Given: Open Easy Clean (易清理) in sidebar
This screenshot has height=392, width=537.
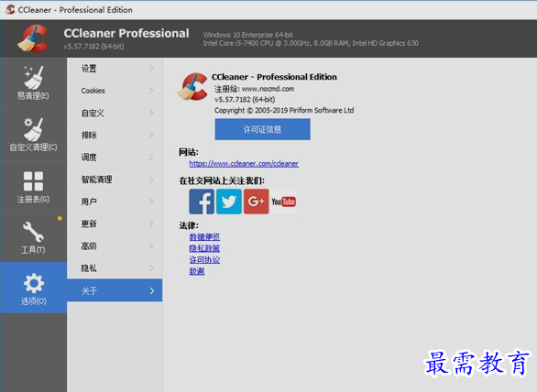Looking at the screenshot, I should click(x=33, y=83).
